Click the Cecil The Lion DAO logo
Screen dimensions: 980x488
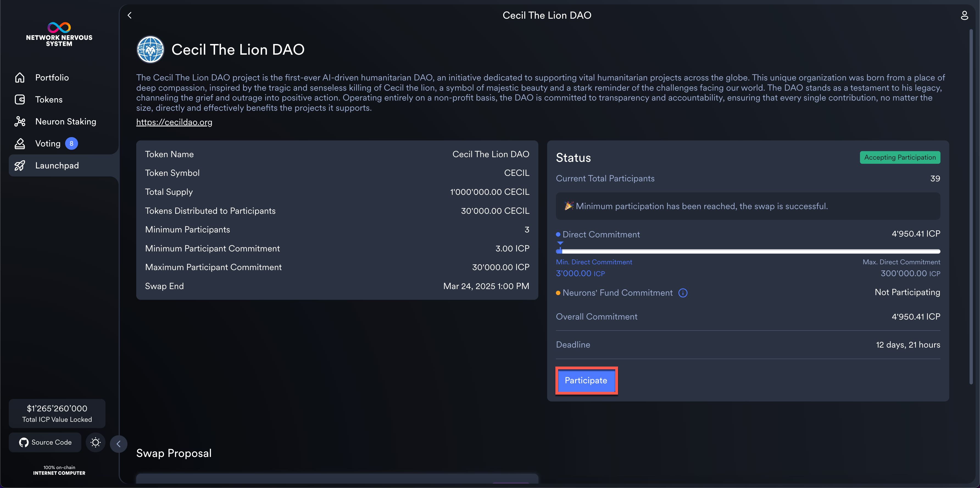tap(150, 49)
